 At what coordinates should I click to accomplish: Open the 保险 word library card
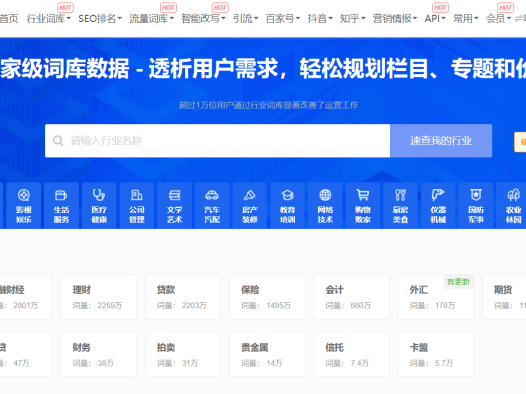[x=267, y=297]
